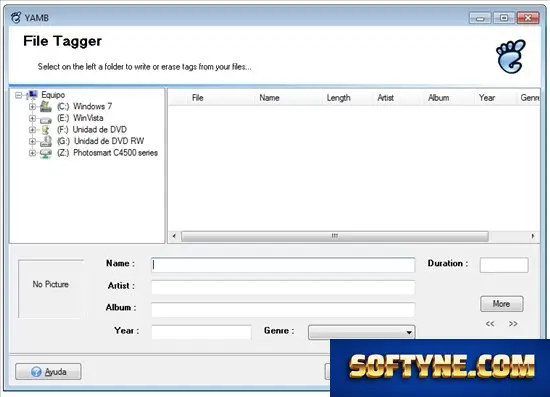The width and height of the screenshot is (550, 397).
Task: Open the Genre dropdown
Action: click(362, 332)
